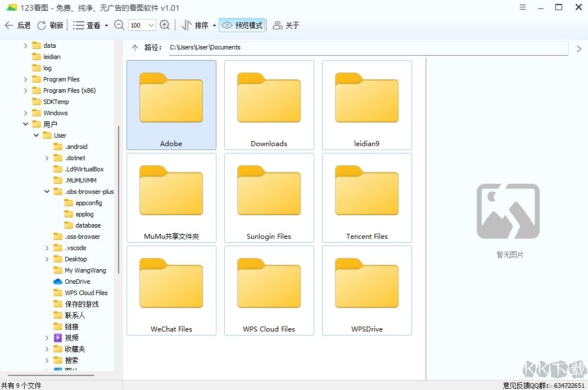Viewport: 588px width, 390px height.
Task: Select the Tencent Files folder thumbnail
Action: coord(367,198)
